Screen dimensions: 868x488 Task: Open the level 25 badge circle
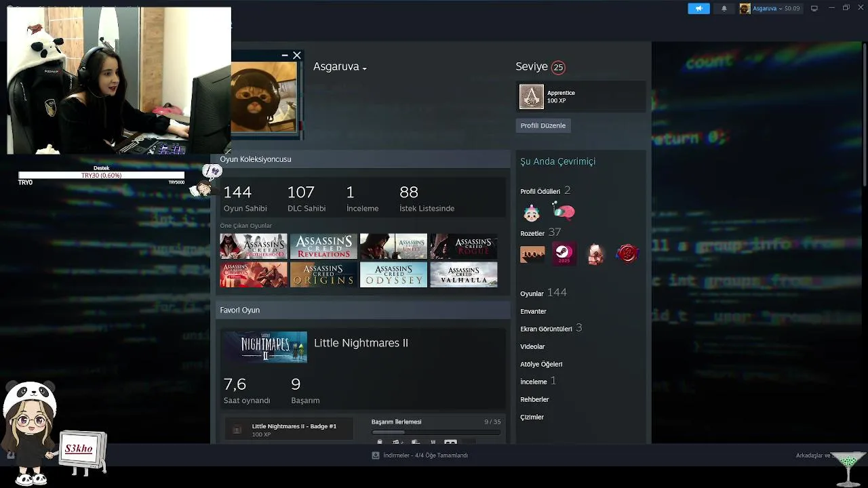pyautogui.click(x=558, y=67)
